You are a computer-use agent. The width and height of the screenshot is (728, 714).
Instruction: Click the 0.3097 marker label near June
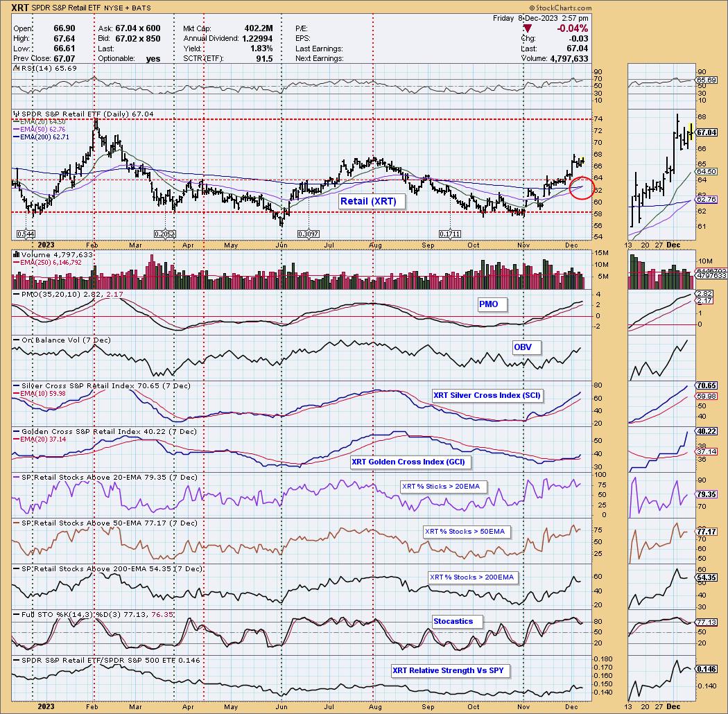(309, 234)
